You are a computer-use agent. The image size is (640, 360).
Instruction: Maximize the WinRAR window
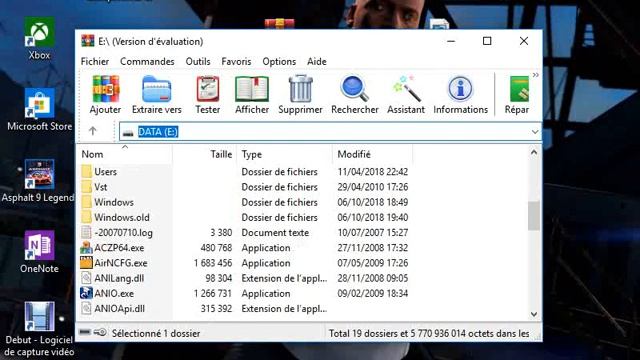coord(487,41)
